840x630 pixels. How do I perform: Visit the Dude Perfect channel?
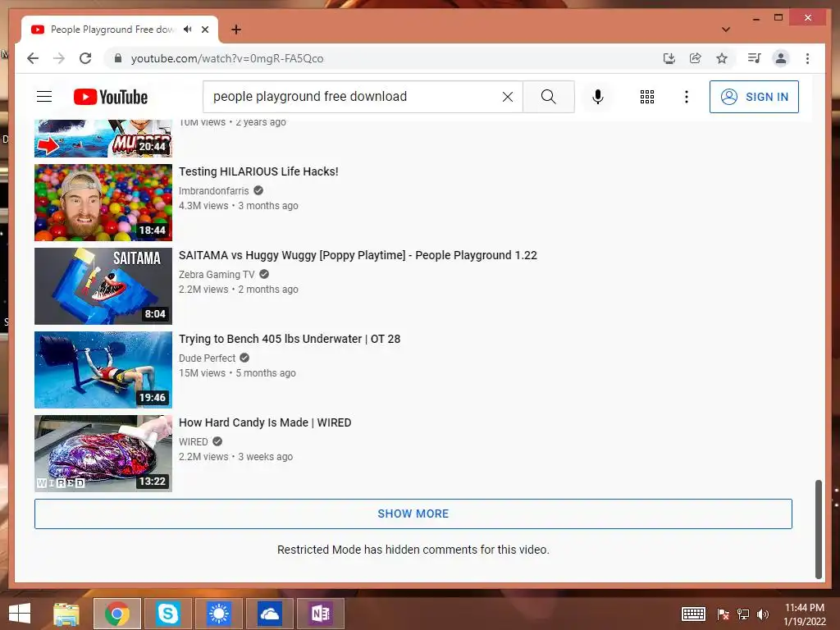tap(207, 358)
